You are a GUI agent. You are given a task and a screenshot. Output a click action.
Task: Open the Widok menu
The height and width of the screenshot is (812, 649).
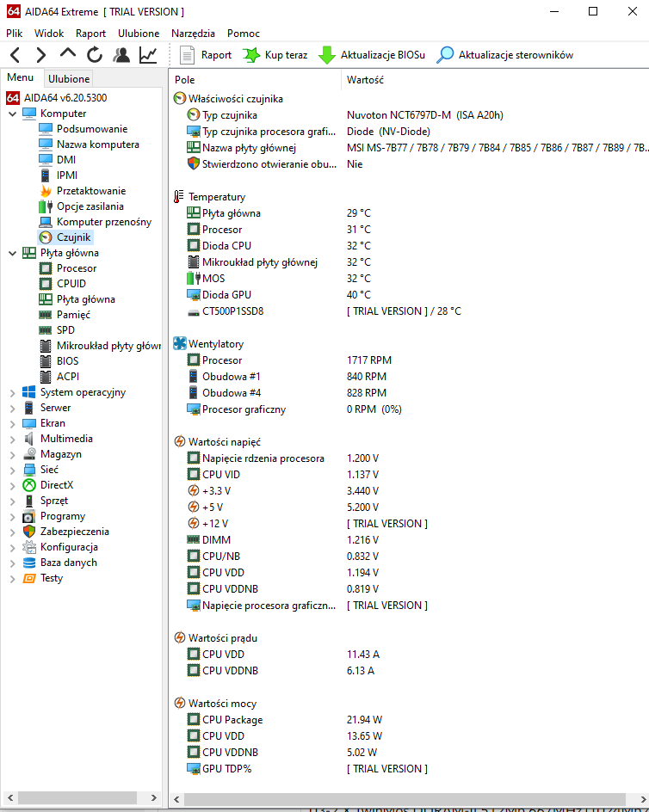pyautogui.click(x=49, y=34)
